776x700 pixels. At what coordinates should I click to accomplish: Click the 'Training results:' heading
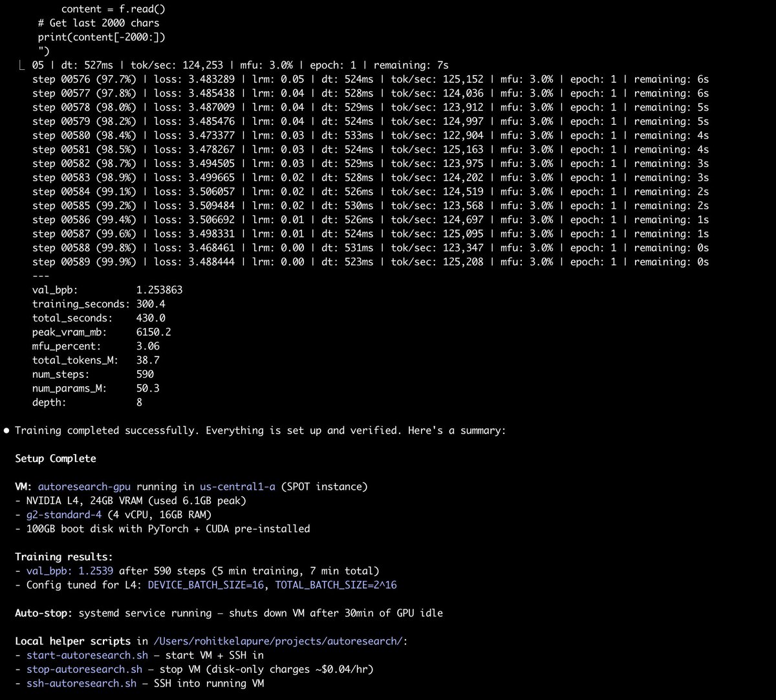[x=64, y=557]
